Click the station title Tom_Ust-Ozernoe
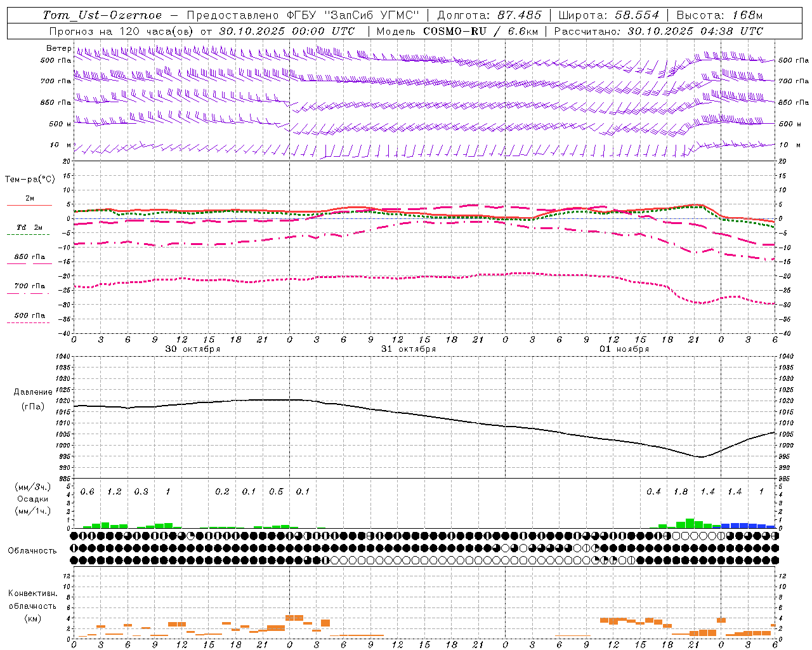The height and width of the screenshot is (650, 812). pyautogui.click(x=103, y=15)
